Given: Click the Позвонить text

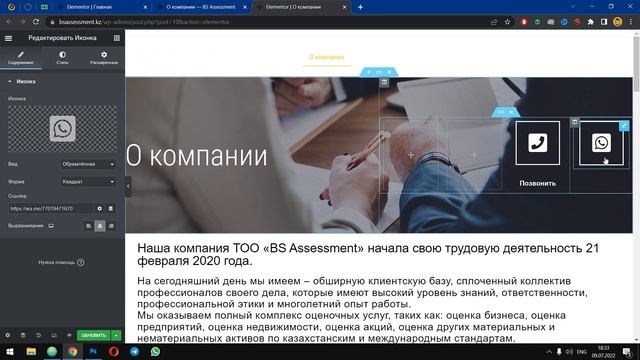Looking at the screenshot, I should pyautogui.click(x=538, y=184).
